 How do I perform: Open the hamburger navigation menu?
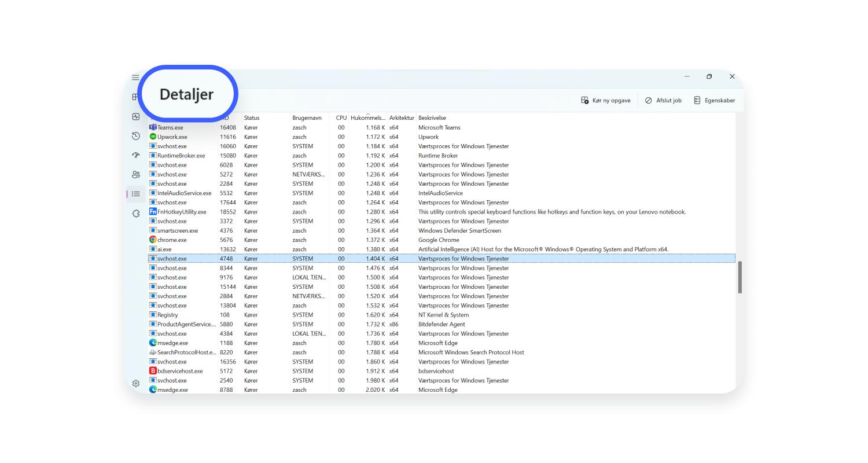click(135, 78)
